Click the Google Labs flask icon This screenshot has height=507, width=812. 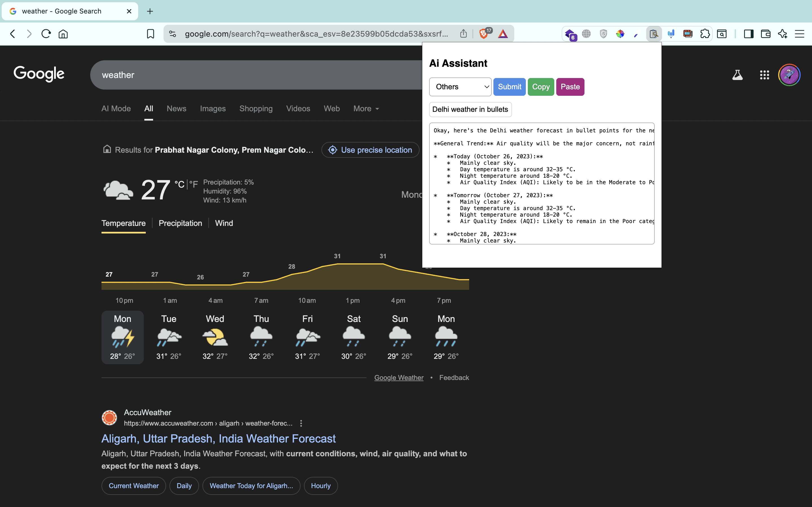point(737,75)
